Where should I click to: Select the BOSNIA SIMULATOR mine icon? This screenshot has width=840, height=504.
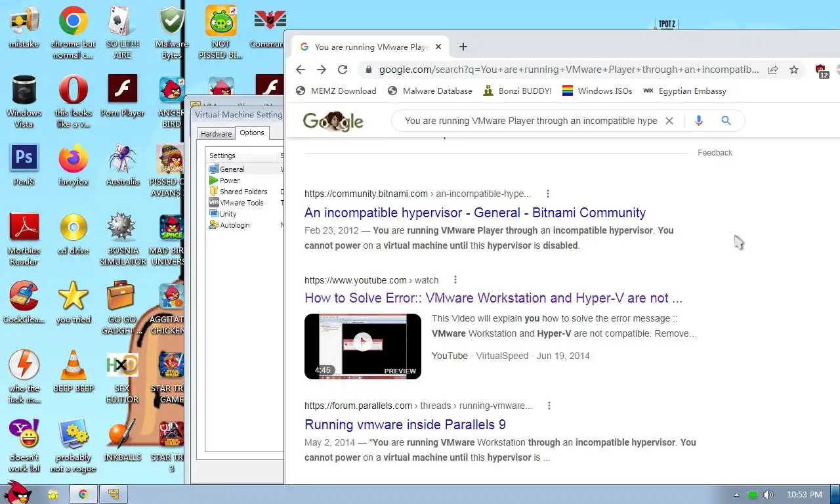[123, 240]
